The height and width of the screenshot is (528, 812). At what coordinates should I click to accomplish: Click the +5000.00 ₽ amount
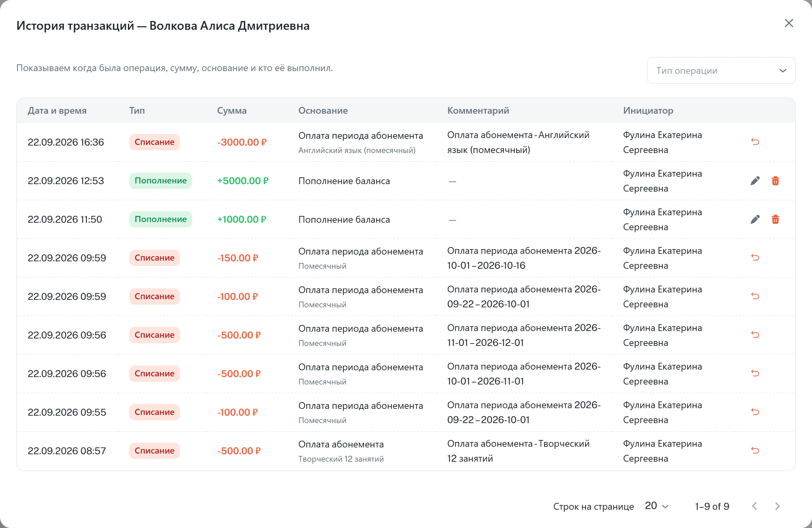coord(243,180)
